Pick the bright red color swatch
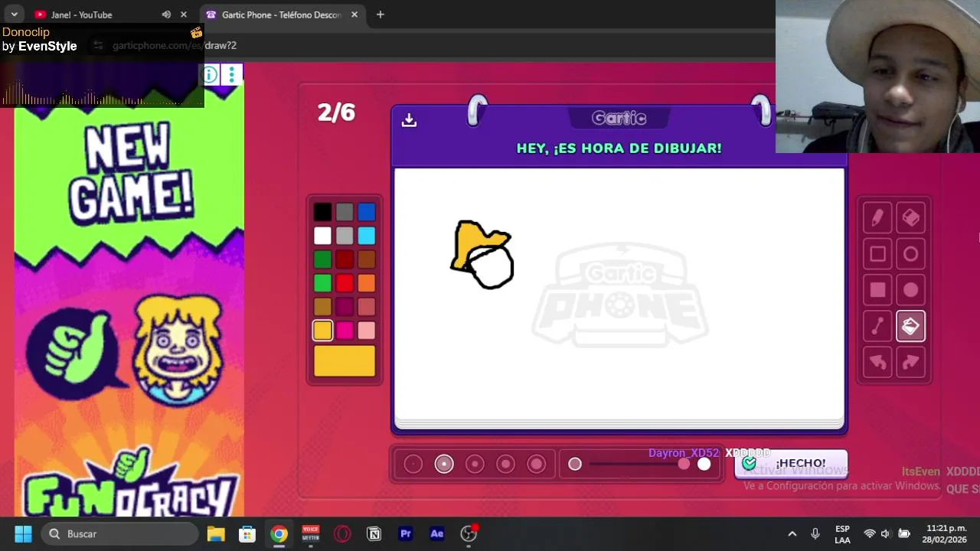980x551 pixels. [x=345, y=283]
